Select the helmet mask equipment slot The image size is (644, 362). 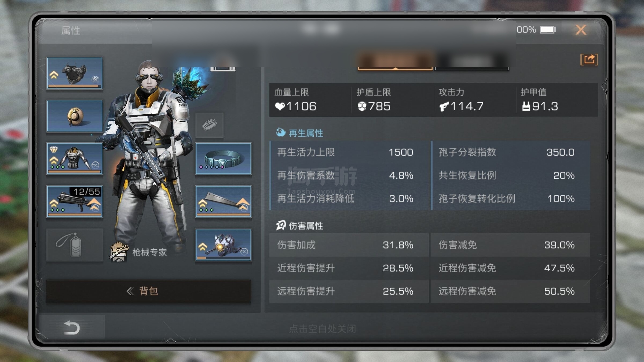[x=75, y=73]
